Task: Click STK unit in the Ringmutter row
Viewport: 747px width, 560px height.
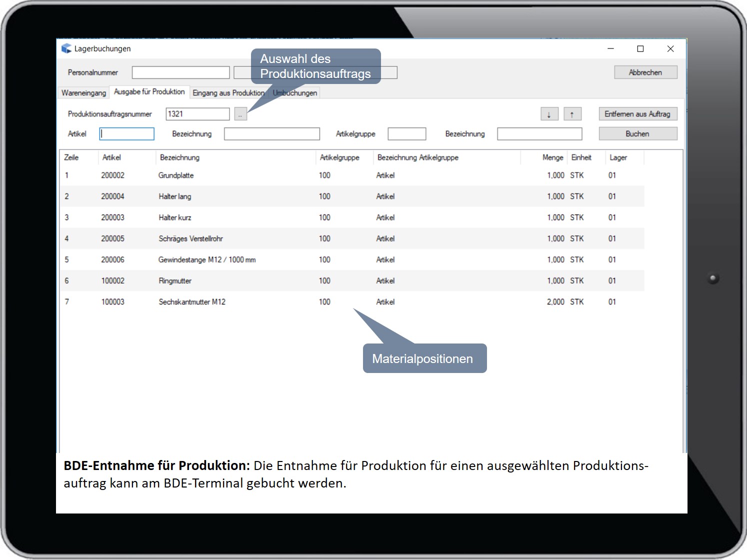Action: click(x=577, y=280)
